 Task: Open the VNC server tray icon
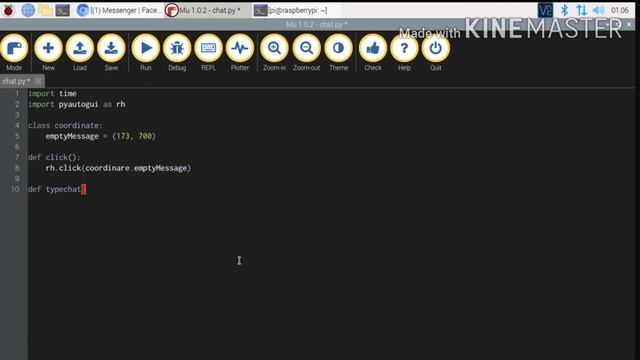545,10
